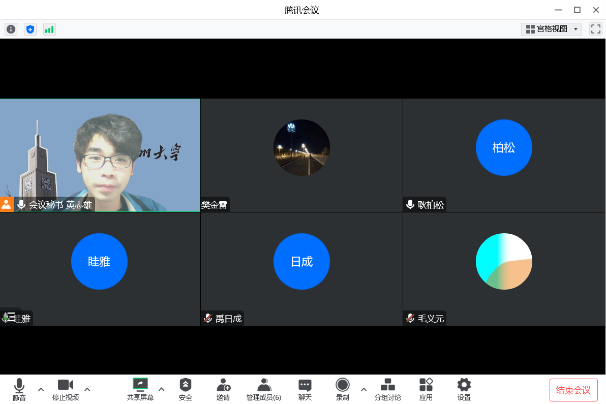Click the red End Meeting button
Image resolution: width=606 pixels, height=404 pixels.
(573, 389)
